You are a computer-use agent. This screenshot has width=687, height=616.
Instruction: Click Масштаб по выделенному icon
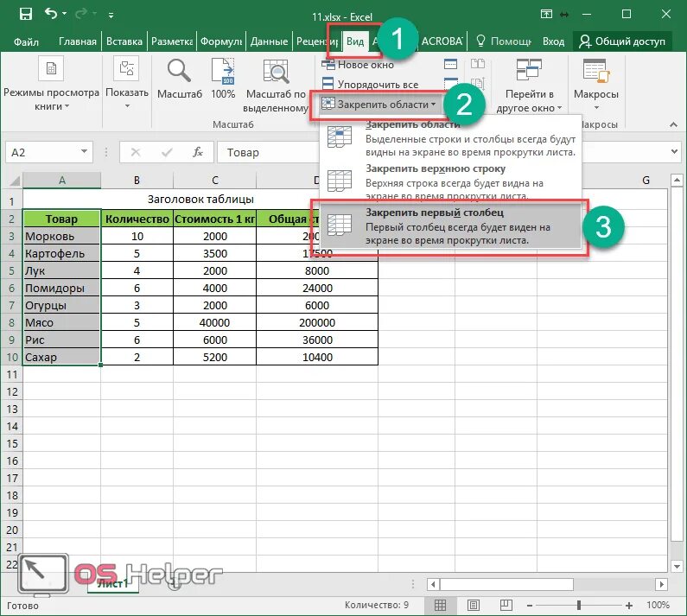(276, 71)
